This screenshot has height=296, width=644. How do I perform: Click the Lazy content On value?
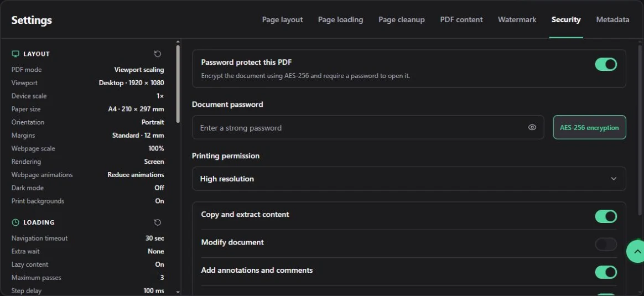160,264
